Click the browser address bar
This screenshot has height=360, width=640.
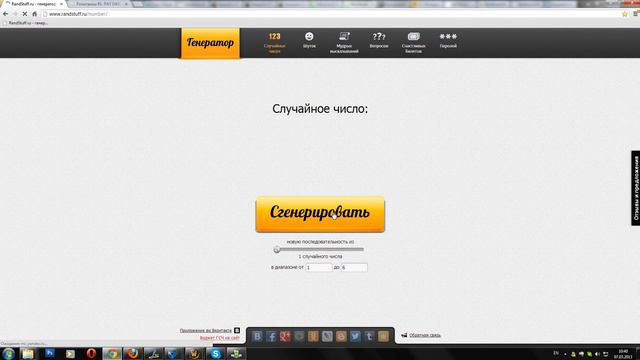click(x=331, y=14)
